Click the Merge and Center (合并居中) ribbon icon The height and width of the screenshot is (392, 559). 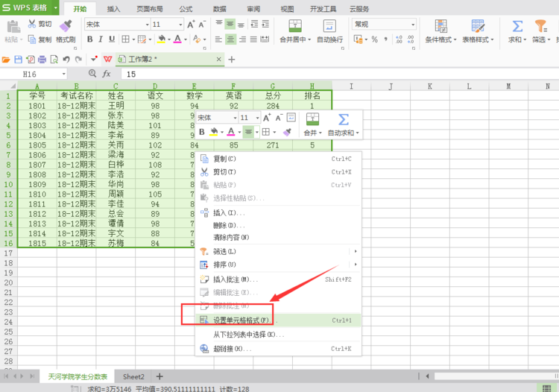[295, 26]
